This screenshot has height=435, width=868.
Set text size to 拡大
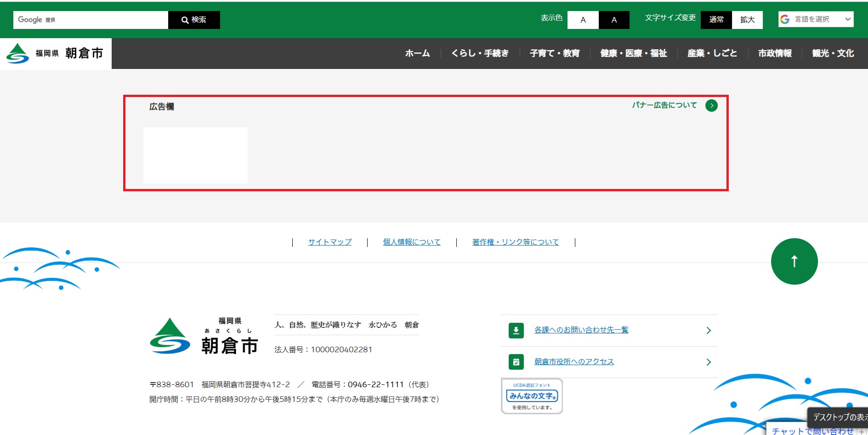tap(747, 20)
